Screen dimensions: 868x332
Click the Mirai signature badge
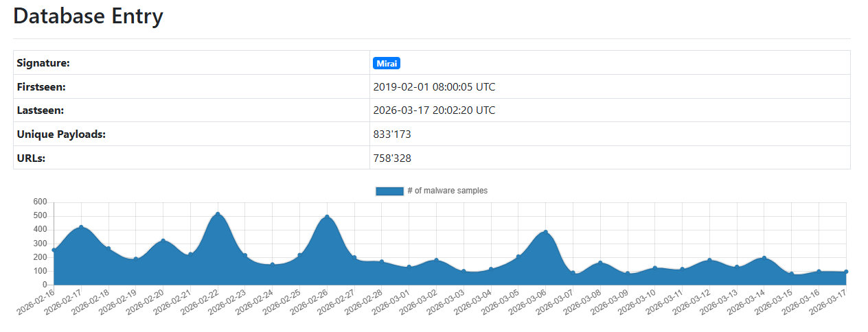386,63
